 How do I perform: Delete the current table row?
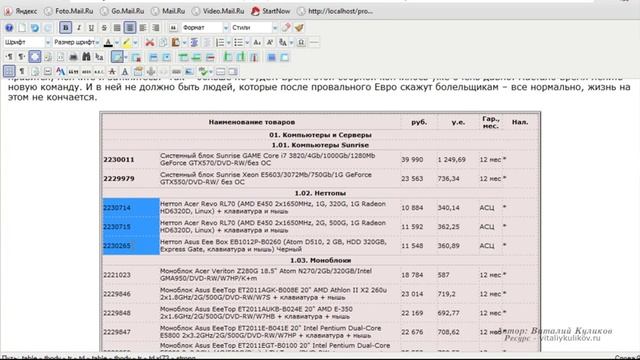click(210, 57)
